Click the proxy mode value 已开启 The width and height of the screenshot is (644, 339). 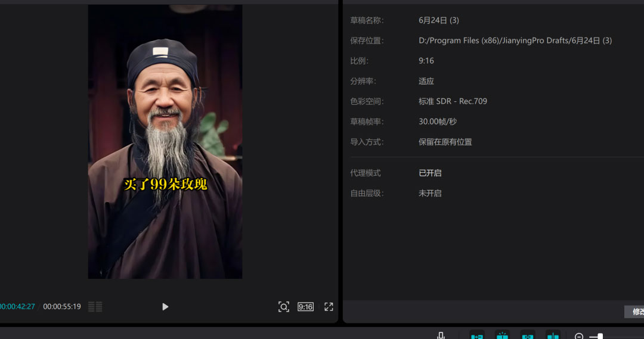click(x=430, y=173)
